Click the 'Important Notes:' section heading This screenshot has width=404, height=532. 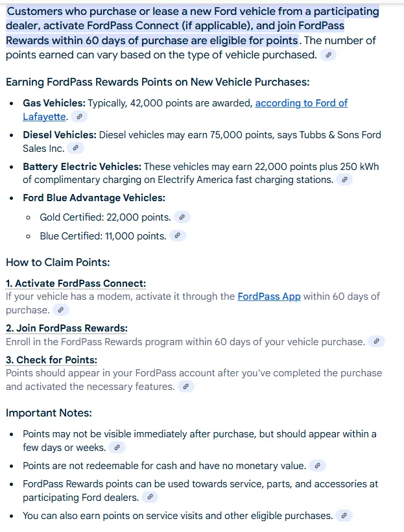pyautogui.click(x=49, y=413)
